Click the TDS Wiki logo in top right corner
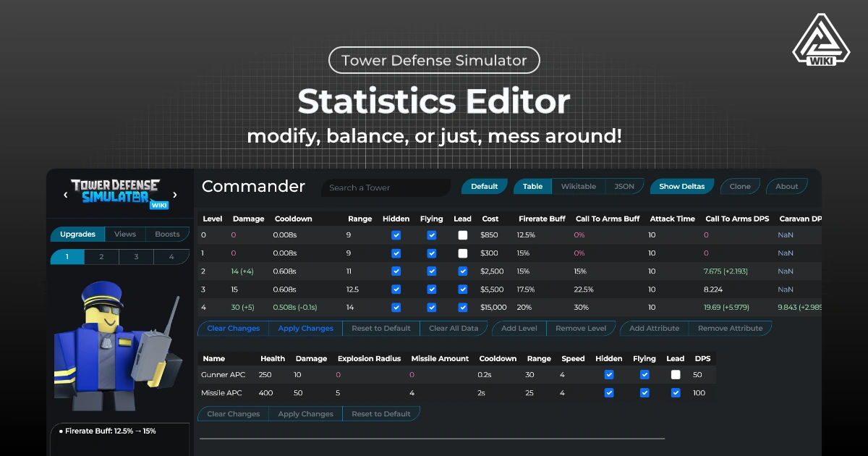 click(x=821, y=39)
